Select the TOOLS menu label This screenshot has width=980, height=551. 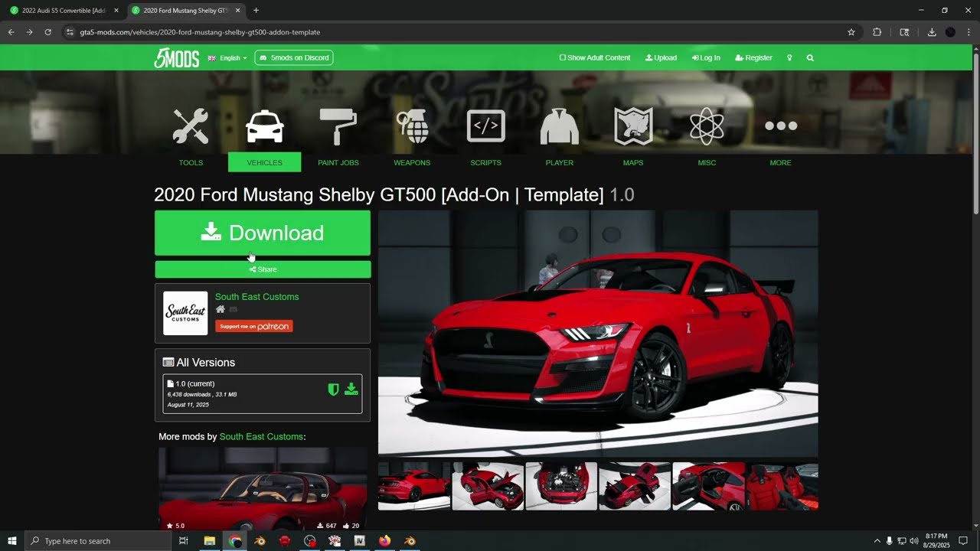(x=191, y=162)
